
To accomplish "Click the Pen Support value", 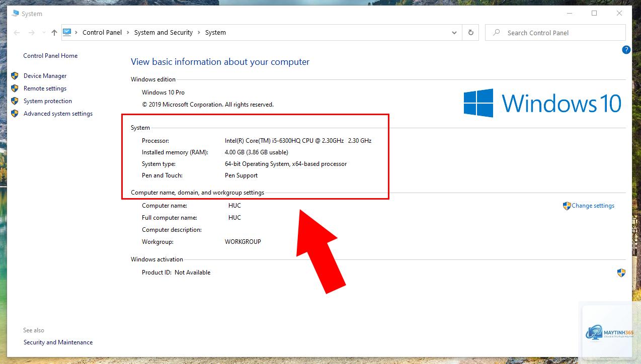I will tap(241, 175).
